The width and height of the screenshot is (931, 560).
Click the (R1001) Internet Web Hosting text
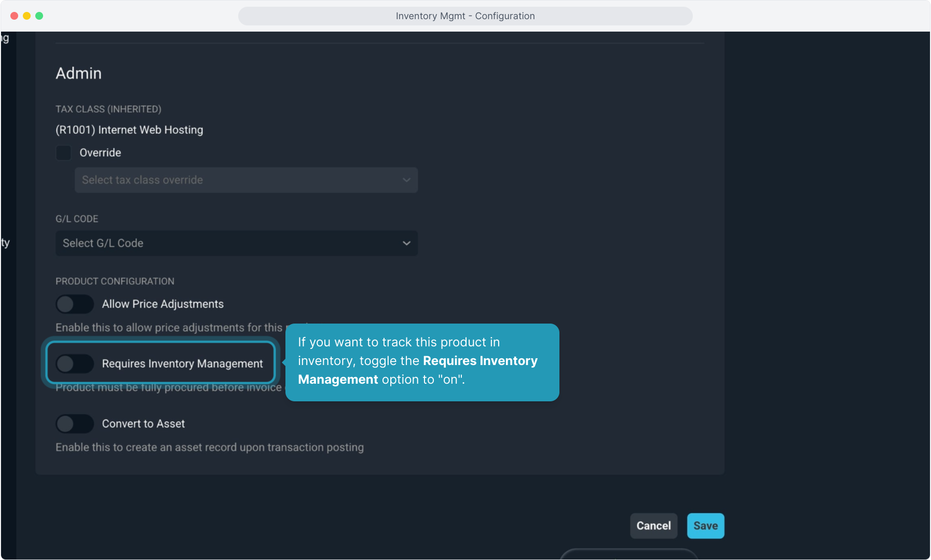[129, 130]
